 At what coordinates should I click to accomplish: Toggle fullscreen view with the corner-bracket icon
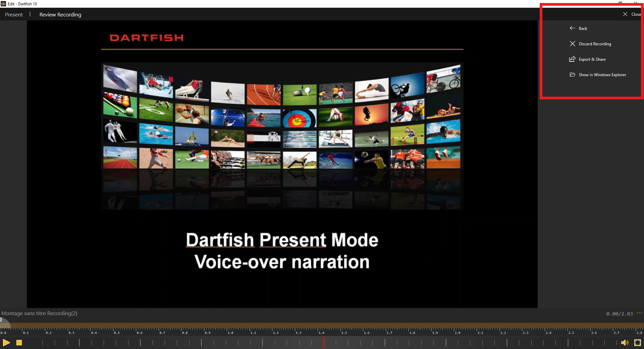point(638,343)
